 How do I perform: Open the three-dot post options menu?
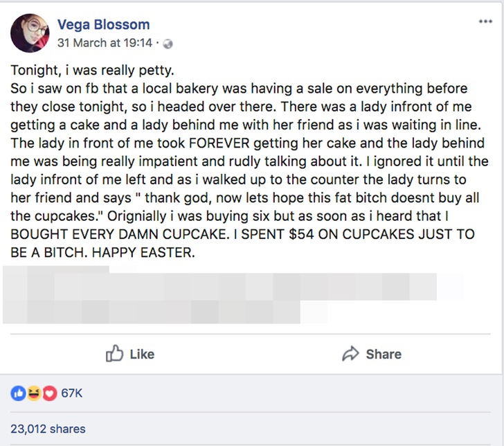(x=485, y=21)
